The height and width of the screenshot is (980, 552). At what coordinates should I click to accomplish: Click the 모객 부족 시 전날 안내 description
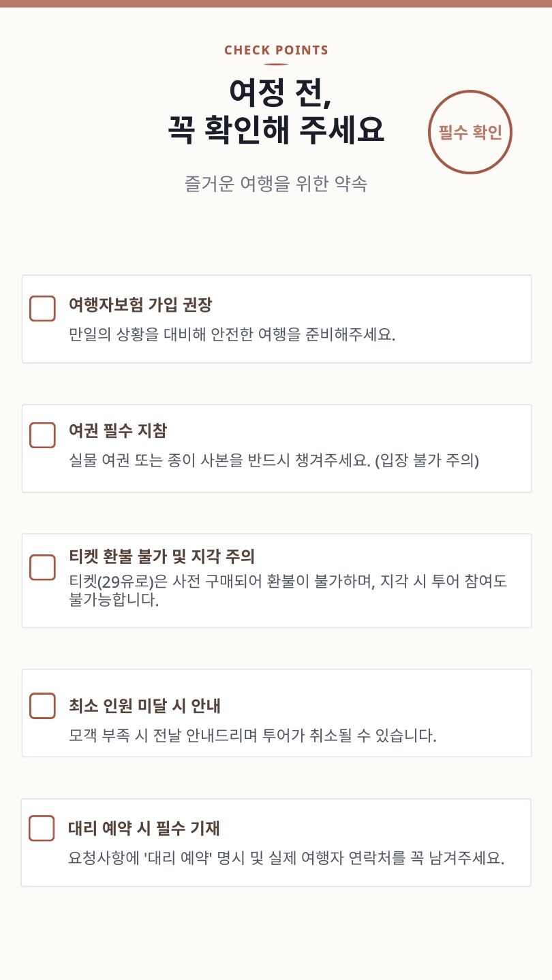[252, 736]
